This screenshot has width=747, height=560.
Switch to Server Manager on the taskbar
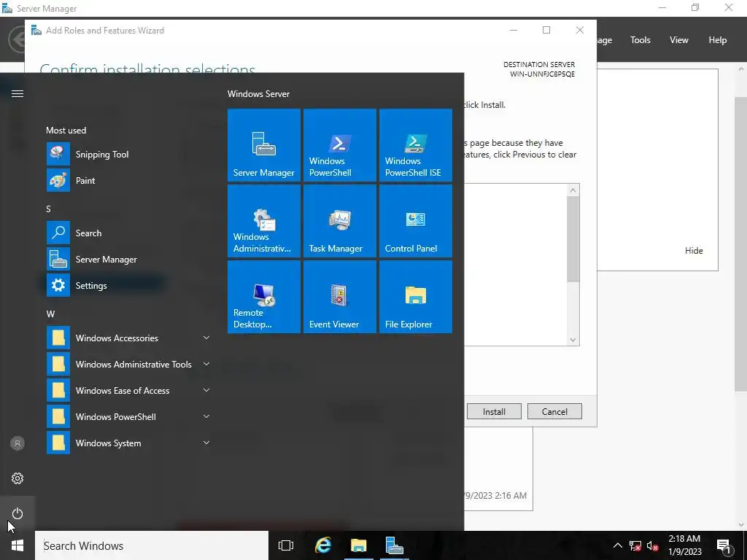click(395, 545)
